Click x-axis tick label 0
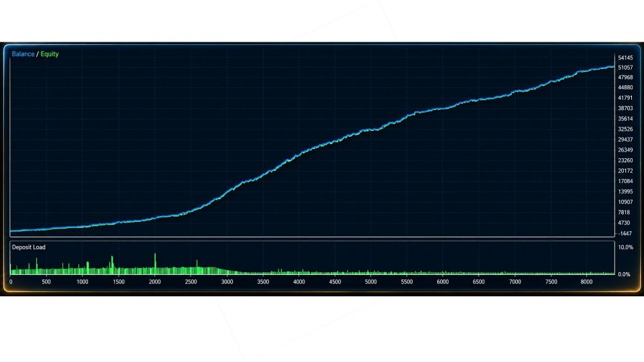 coord(11,282)
